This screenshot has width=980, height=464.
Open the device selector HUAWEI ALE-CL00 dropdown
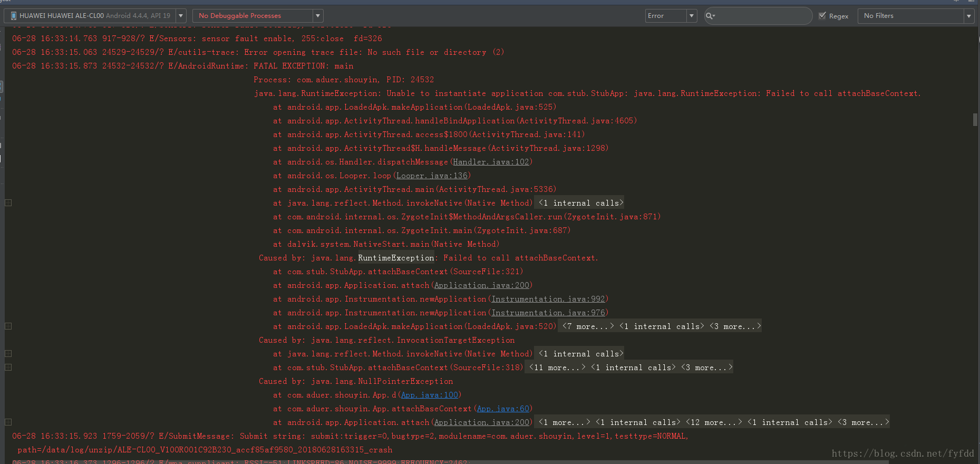point(95,16)
